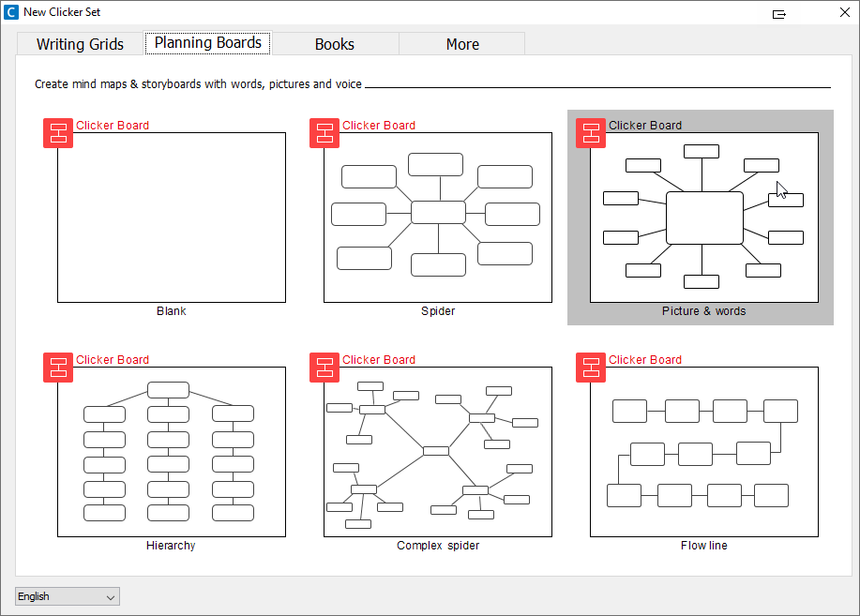Select the Flow line board thumbnail
Image resolution: width=860 pixels, height=616 pixels.
point(704,452)
